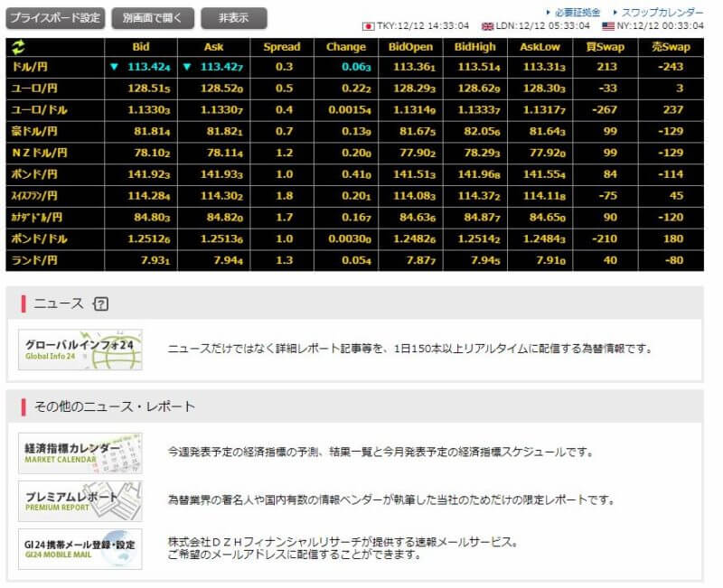The width and height of the screenshot is (723, 588).
Task: Select the ユーロ/ドル currency pair row
Action: click(x=354, y=109)
